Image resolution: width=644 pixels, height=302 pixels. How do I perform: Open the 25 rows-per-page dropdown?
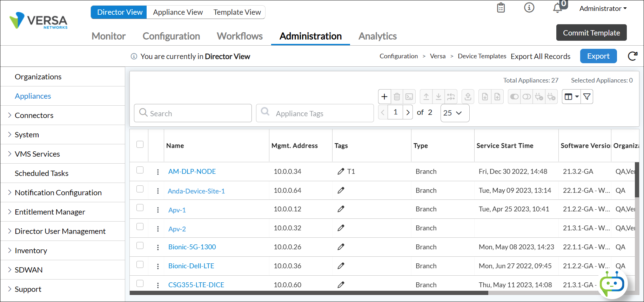[x=455, y=113]
